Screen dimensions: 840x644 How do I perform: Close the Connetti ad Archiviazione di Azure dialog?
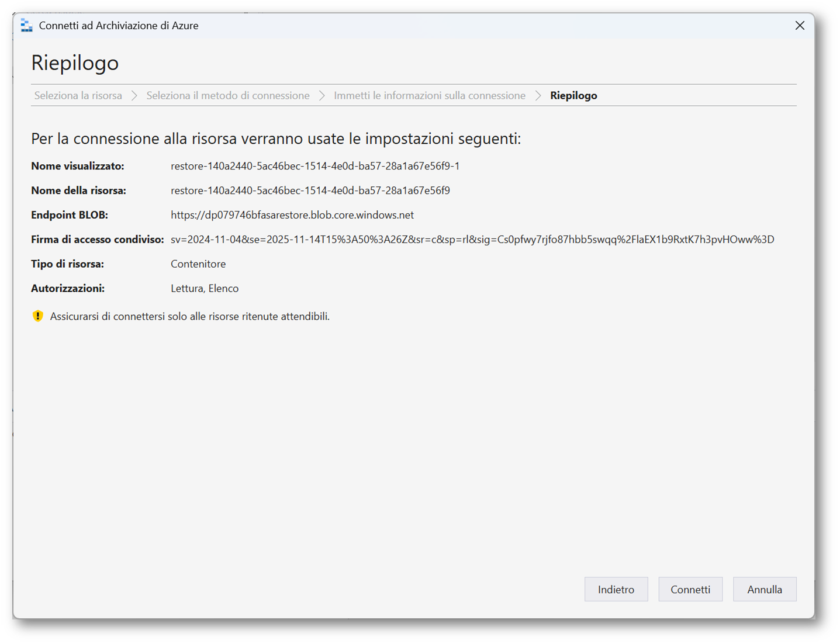click(800, 26)
